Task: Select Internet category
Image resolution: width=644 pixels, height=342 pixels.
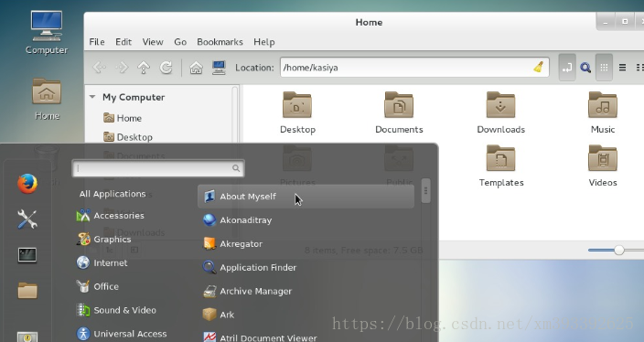Action: point(102,262)
